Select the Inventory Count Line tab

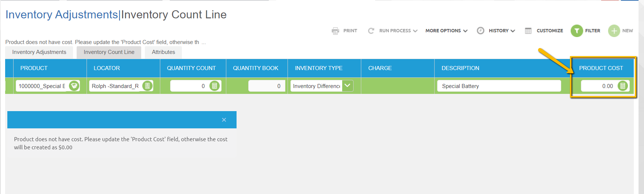point(109,52)
